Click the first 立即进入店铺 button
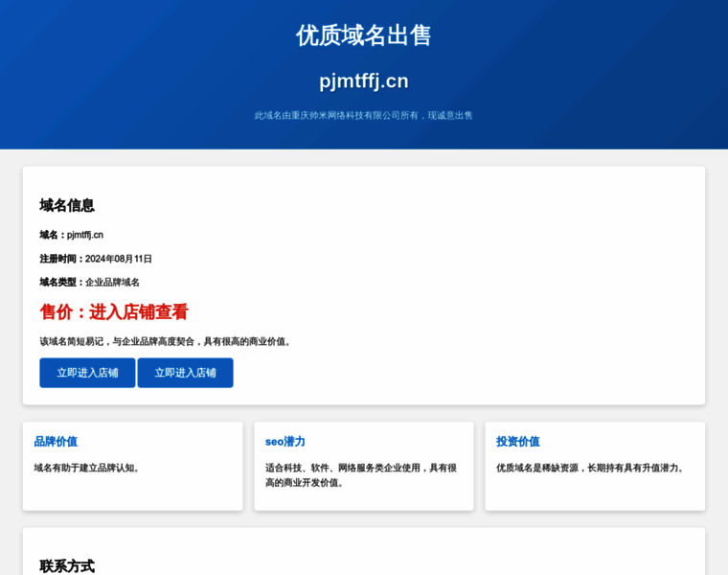728x575 pixels. [x=87, y=373]
